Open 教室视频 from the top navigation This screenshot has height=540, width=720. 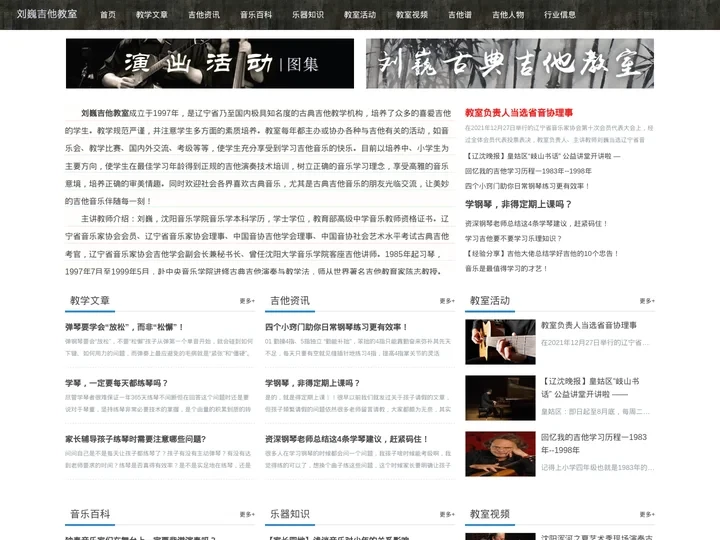coord(411,15)
